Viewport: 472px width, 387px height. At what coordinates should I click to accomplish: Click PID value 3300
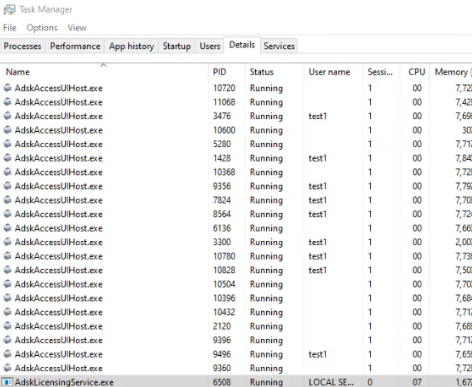coord(222,242)
